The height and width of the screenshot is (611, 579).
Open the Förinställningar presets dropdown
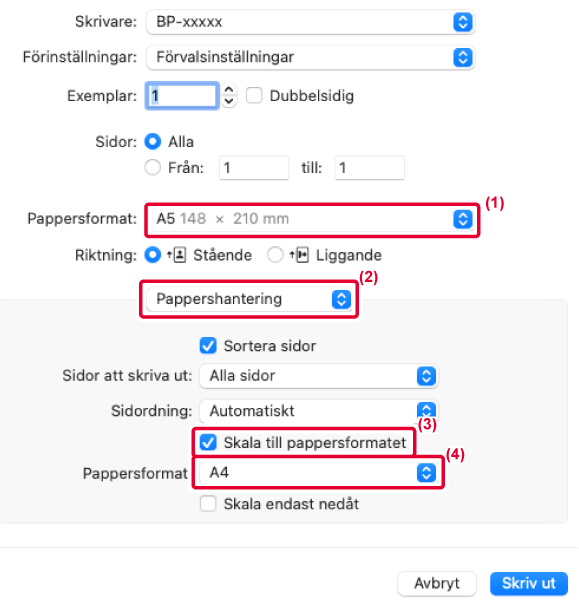coord(310,57)
